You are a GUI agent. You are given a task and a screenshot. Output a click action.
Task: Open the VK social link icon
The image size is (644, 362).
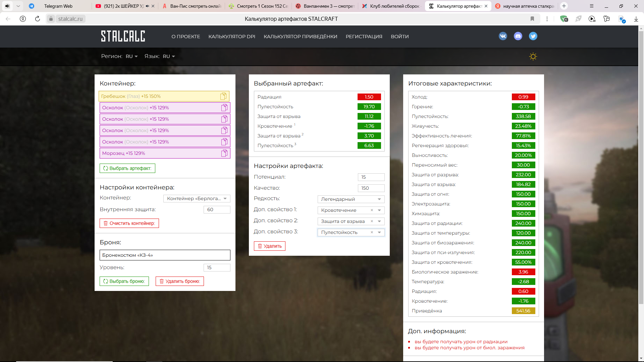[x=503, y=36]
